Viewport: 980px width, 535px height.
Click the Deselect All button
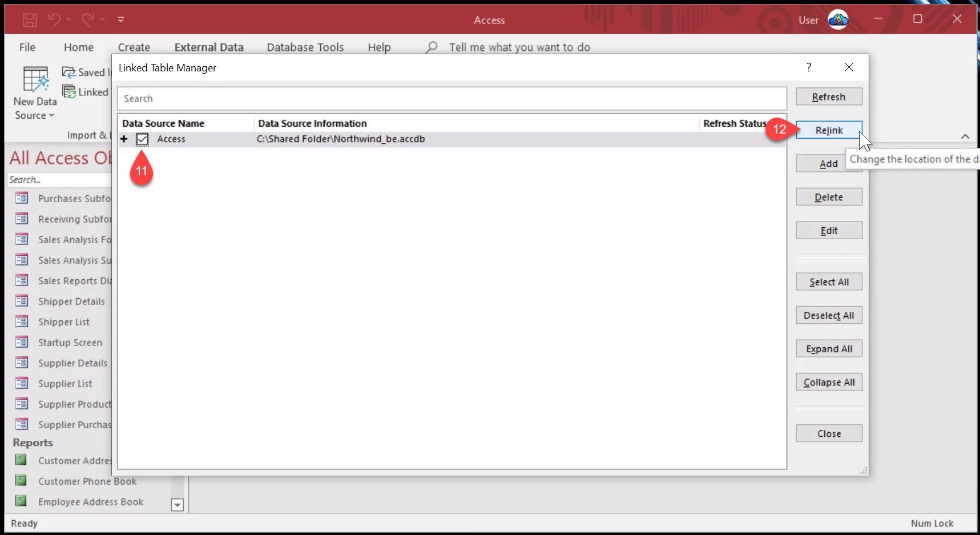click(x=829, y=315)
